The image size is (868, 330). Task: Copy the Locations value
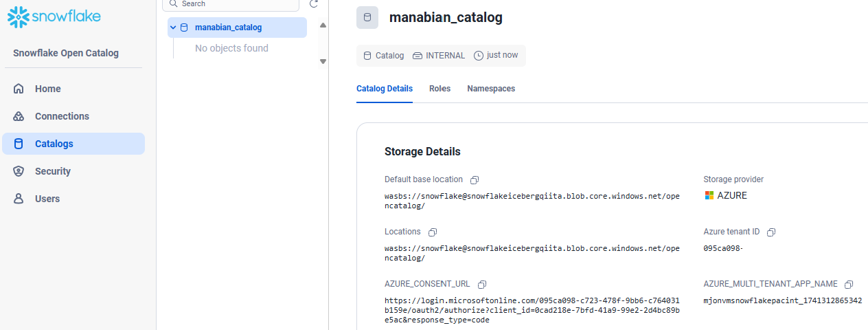433,232
